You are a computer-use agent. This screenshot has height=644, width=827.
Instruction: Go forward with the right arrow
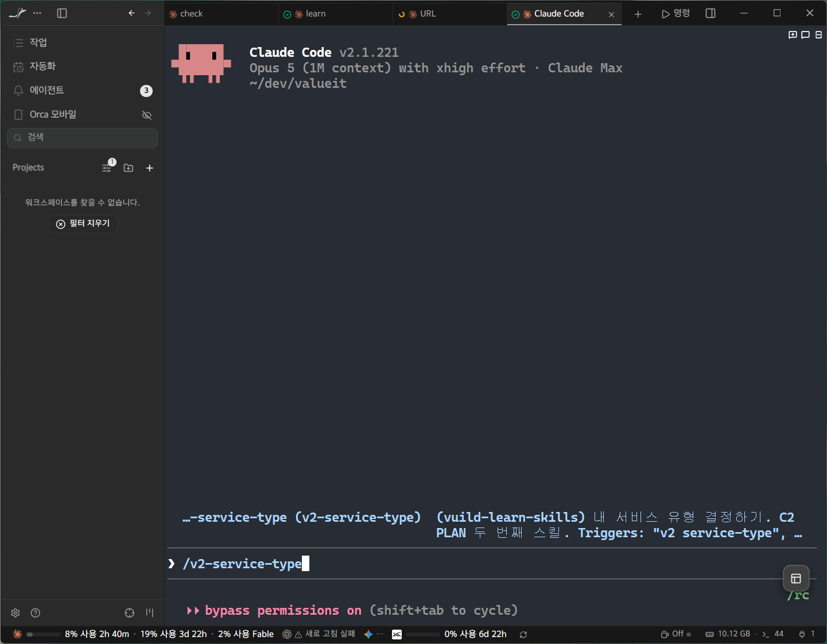tap(148, 13)
